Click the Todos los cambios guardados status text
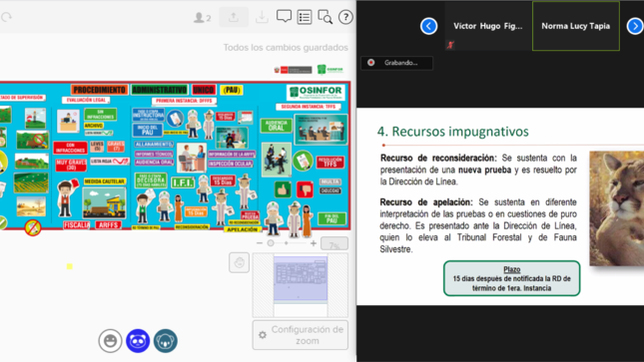This screenshot has width=644, height=362. [x=286, y=48]
